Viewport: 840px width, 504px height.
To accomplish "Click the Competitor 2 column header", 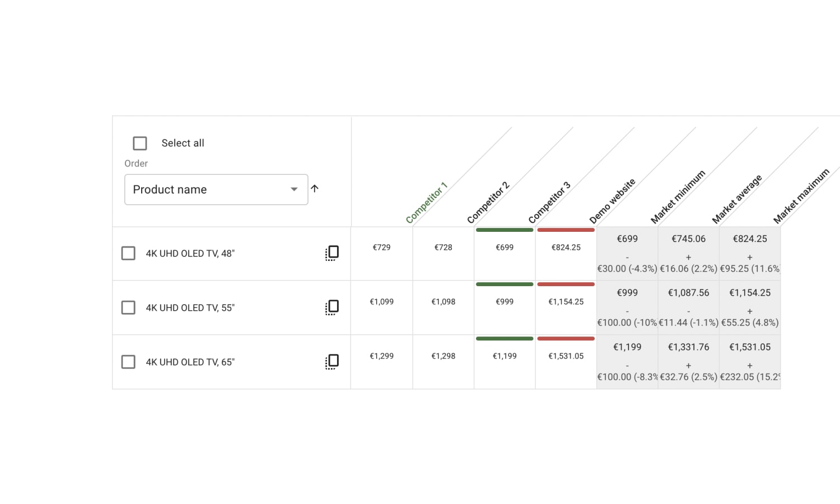I will (x=488, y=202).
